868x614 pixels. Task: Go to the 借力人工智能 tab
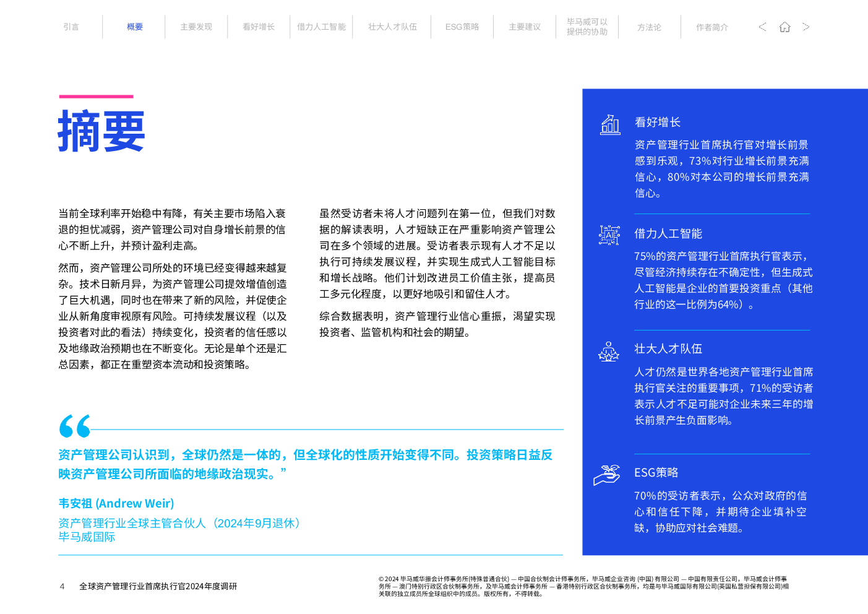point(321,27)
